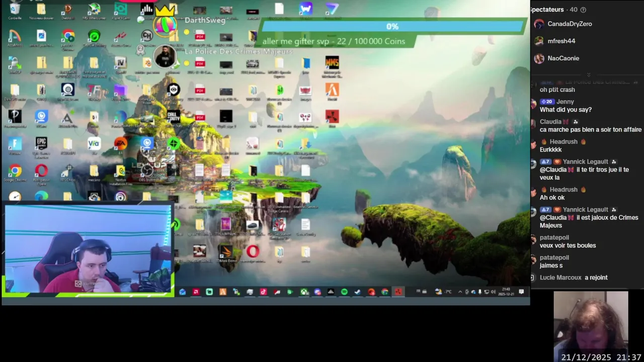Open the green crosshair desktop shortcut
Viewport: 644px width, 362px height.
point(173,144)
